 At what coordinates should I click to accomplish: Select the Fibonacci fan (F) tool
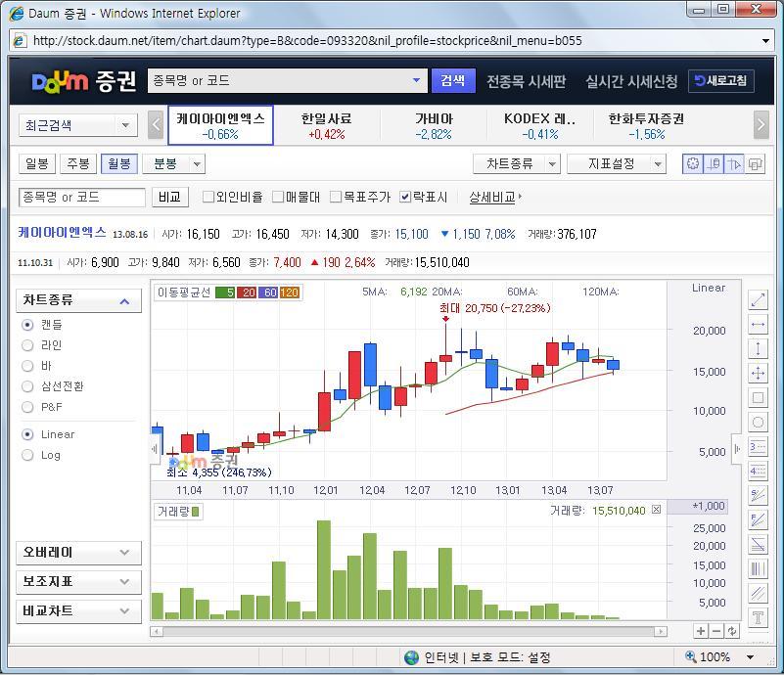coord(758,520)
